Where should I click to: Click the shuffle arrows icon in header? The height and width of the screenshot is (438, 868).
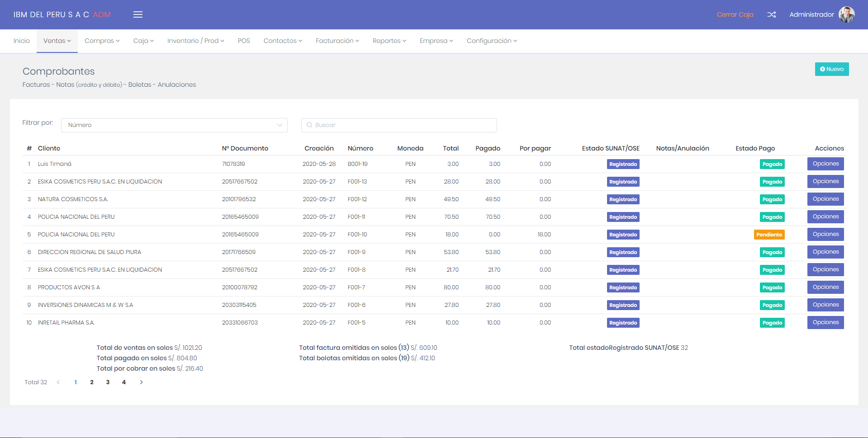[x=772, y=14]
